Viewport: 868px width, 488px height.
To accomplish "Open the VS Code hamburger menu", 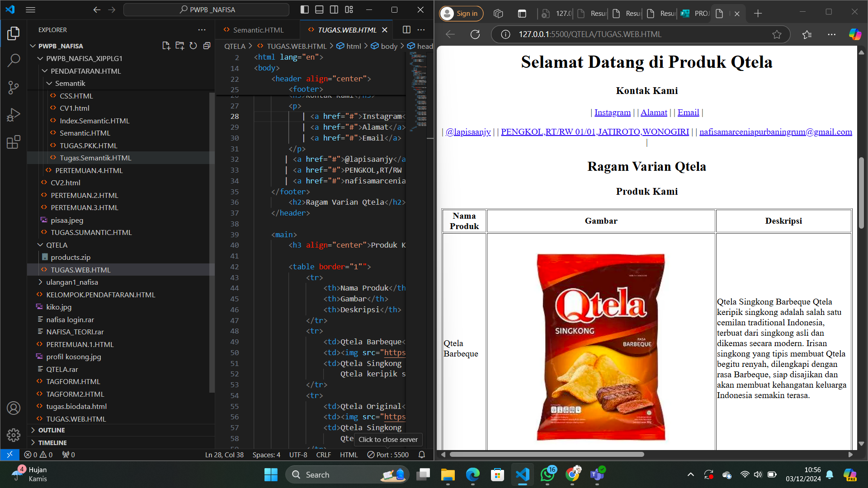I will coord(30,9).
